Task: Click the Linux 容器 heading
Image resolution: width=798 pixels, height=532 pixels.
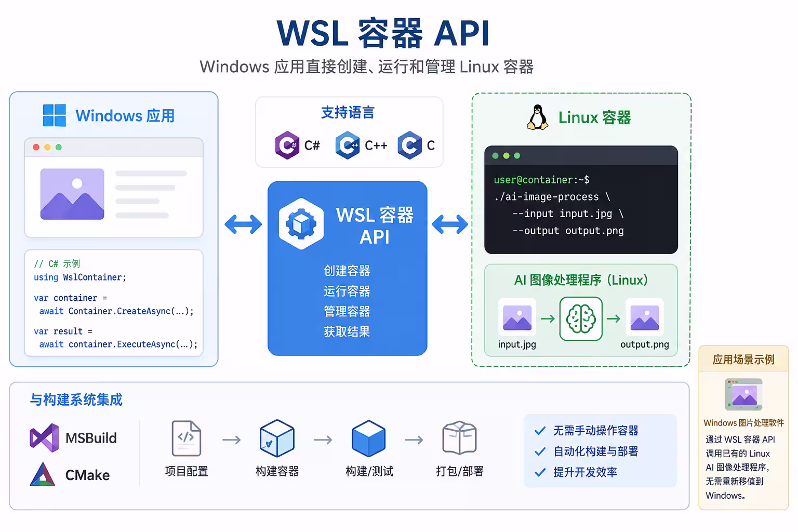Action: click(594, 118)
